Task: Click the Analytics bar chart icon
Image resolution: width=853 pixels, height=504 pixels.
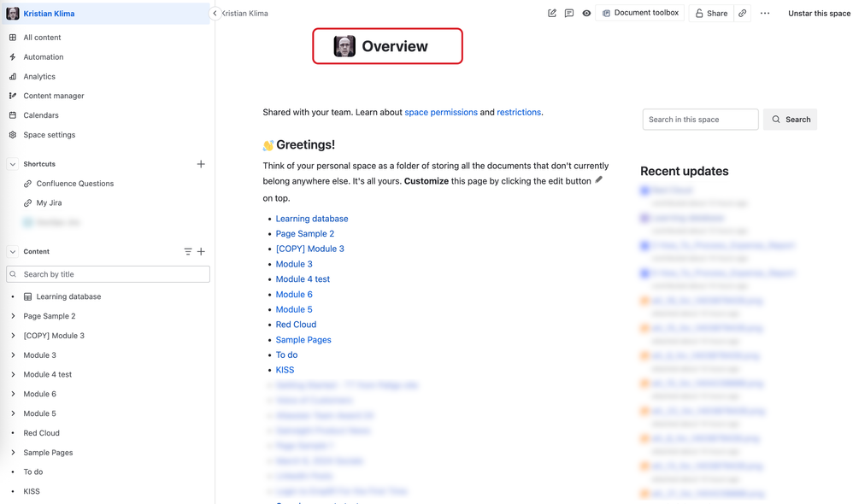Action: click(x=13, y=77)
